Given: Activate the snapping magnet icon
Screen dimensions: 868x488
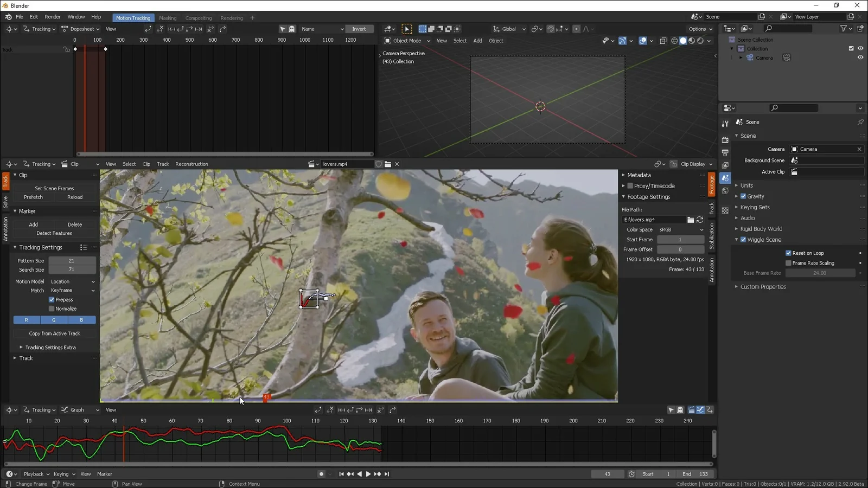Looking at the screenshot, I should (x=551, y=29).
